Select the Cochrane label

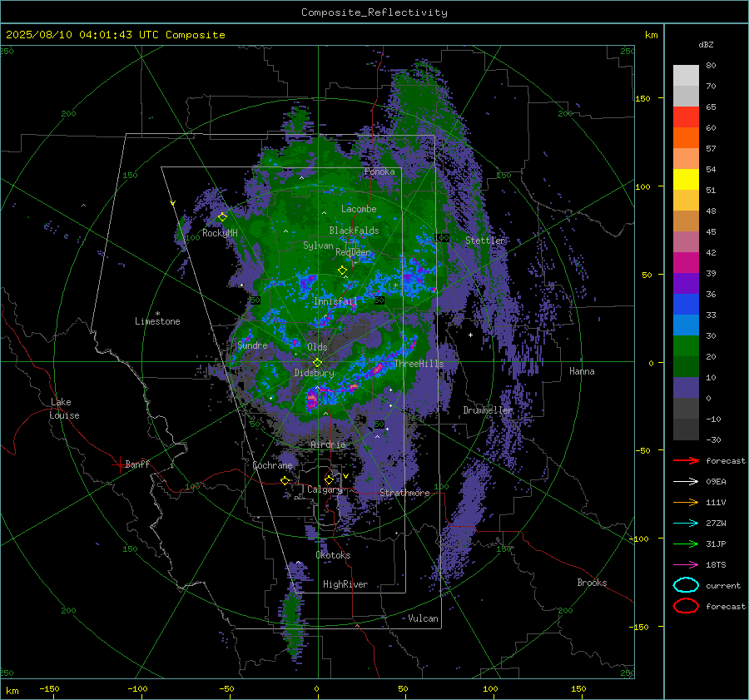coord(272,465)
